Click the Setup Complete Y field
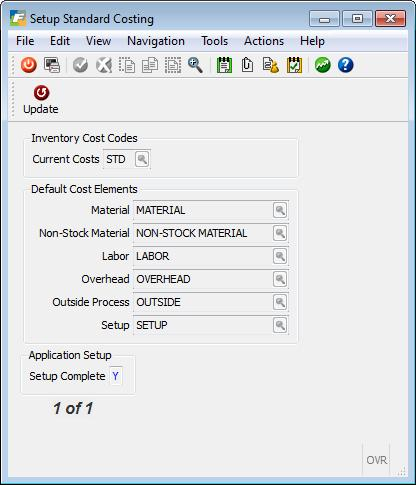This screenshot has height=485, width=416. tap(116, 376)
